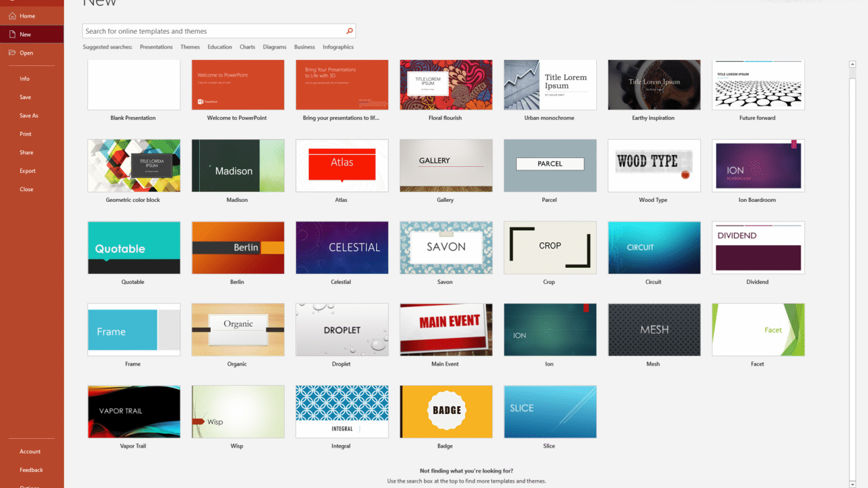
Task: Search suggested term Business
Action: [304, 47]
